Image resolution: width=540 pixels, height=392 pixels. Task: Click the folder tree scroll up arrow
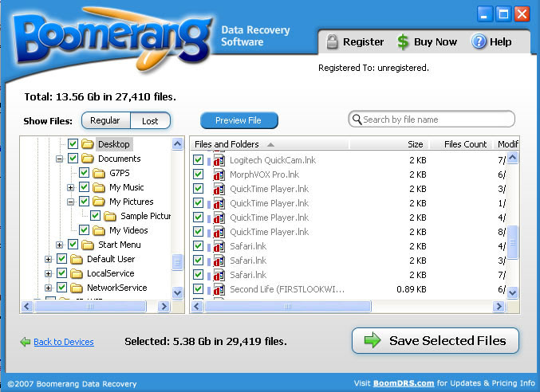pos(177,143)
